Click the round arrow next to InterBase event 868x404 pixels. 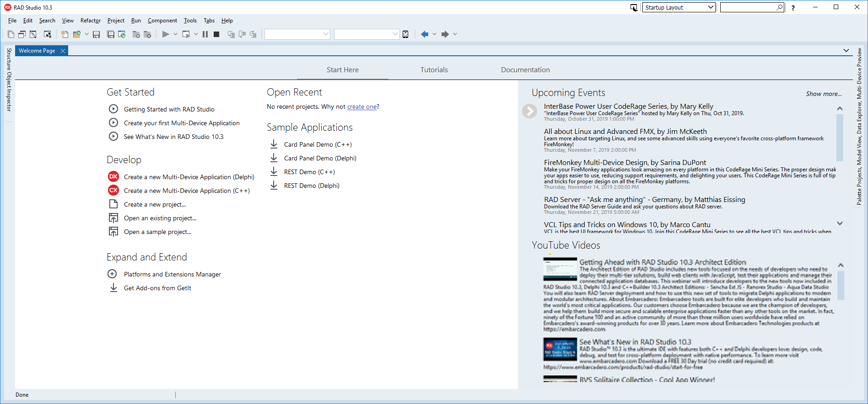(x=529, y=111)
